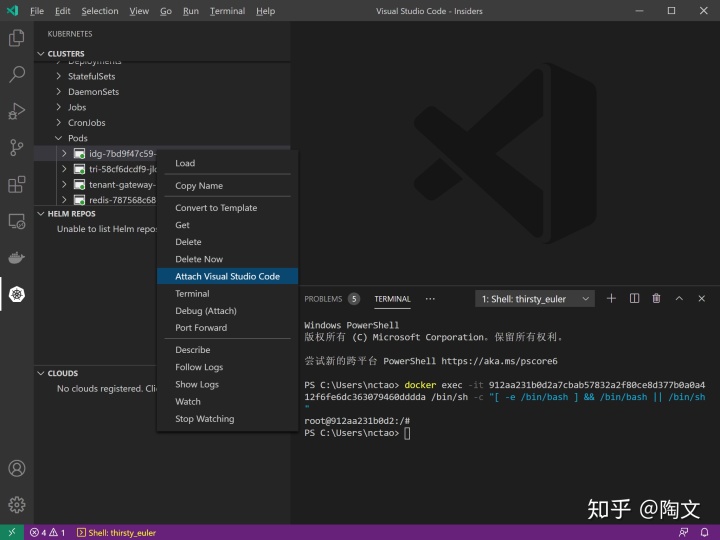Choose Load from context menu
The height and width of the screenshot is (540, 720).
(227, 163)
